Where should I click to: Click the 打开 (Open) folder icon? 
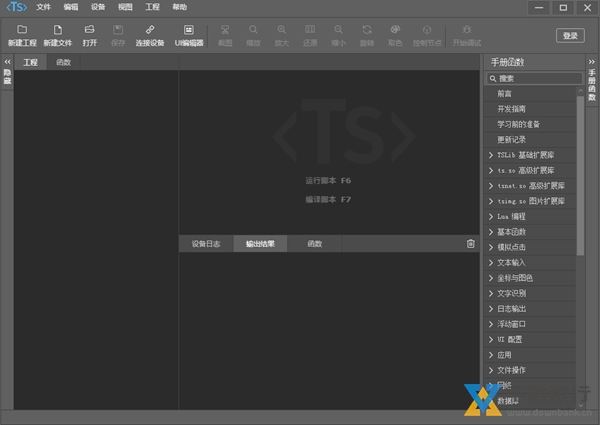(90, 31)
